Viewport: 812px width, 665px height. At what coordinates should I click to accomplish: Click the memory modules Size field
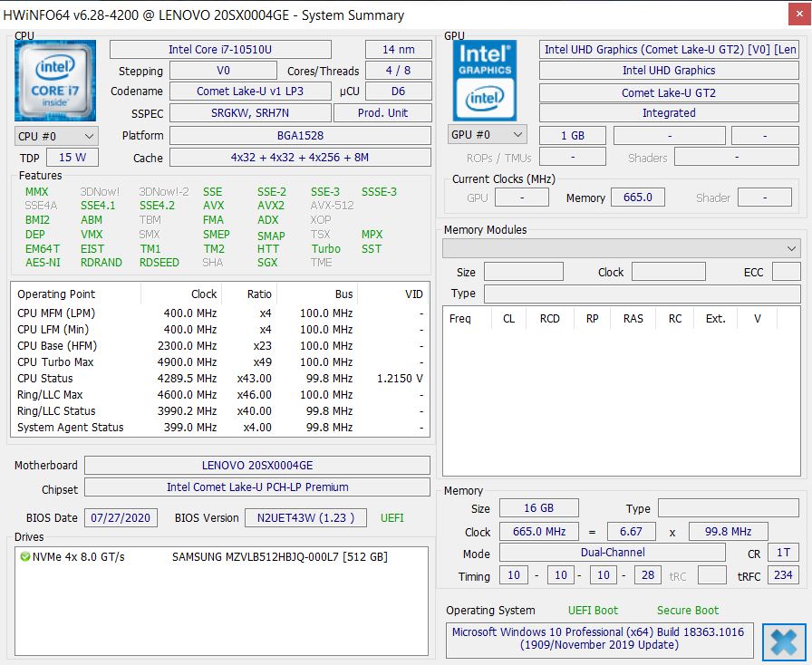coord(524,272)
